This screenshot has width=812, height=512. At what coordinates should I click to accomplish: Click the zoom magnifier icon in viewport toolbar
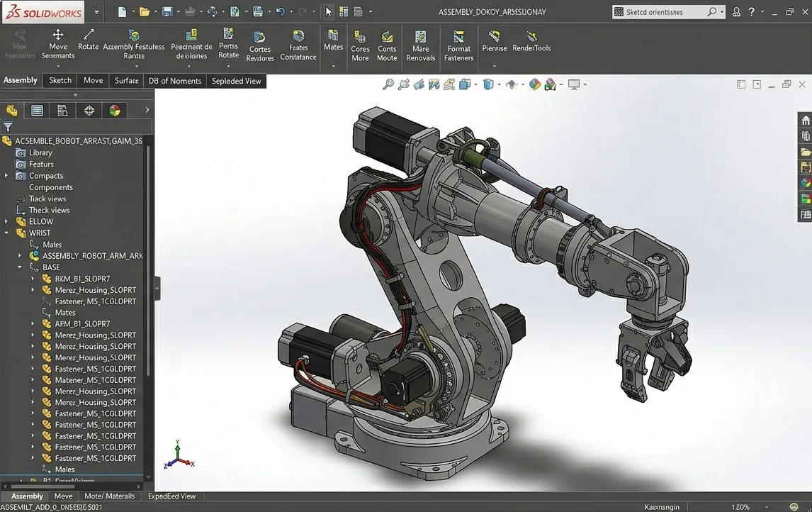click(388, 84)
